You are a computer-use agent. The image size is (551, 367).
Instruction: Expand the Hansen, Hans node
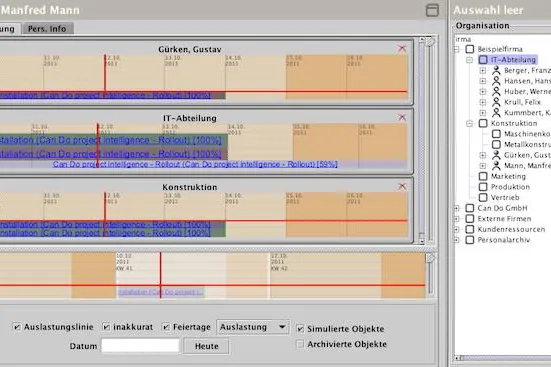click(483, 81)
